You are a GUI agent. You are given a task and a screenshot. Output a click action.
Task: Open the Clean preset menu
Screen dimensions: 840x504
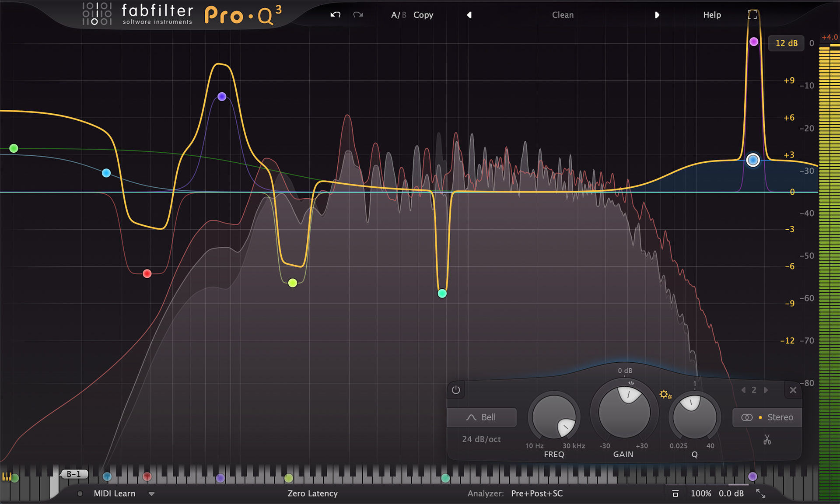(563, 15)
